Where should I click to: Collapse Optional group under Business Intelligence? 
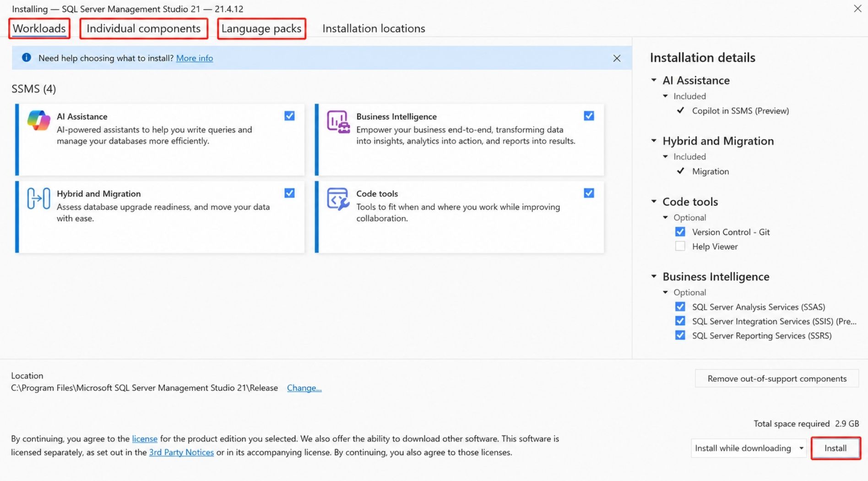(x=666, y=292)
